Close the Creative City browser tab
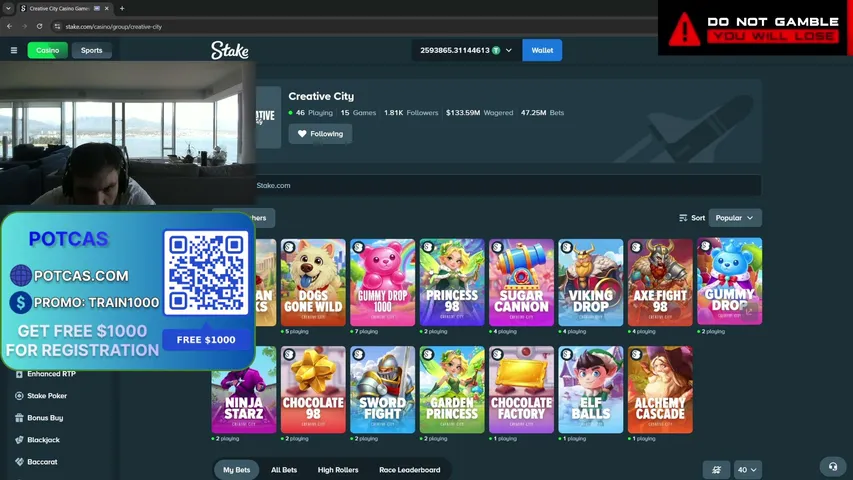The width and height of the screenshot is (853, 480). pyautogui.click(x=107, y=8)
